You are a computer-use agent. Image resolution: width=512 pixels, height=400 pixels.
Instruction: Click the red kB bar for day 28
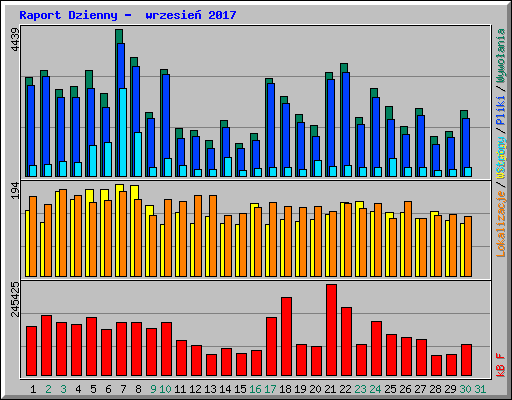pos(437,366)
